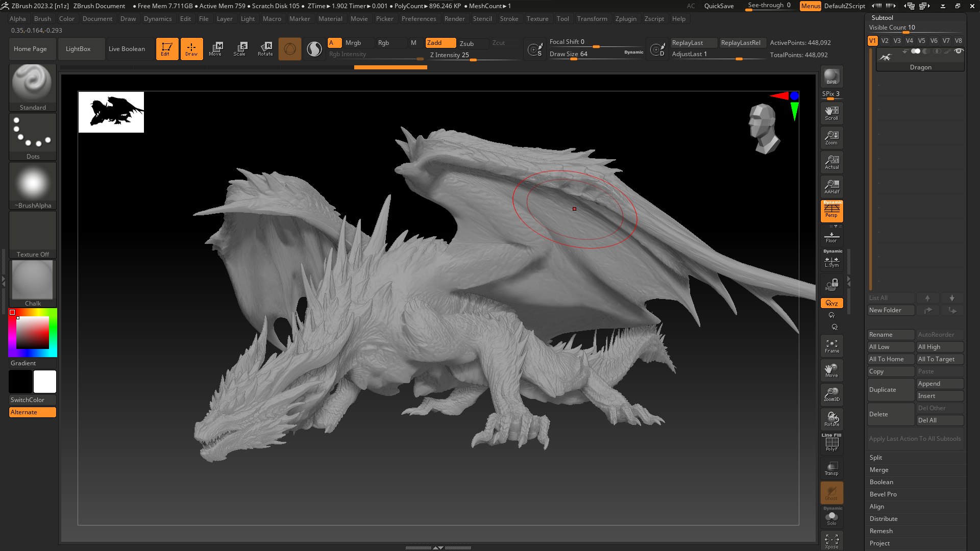
Task: Switch to the Move gizmo tool
Action: (x=215, y=49)
